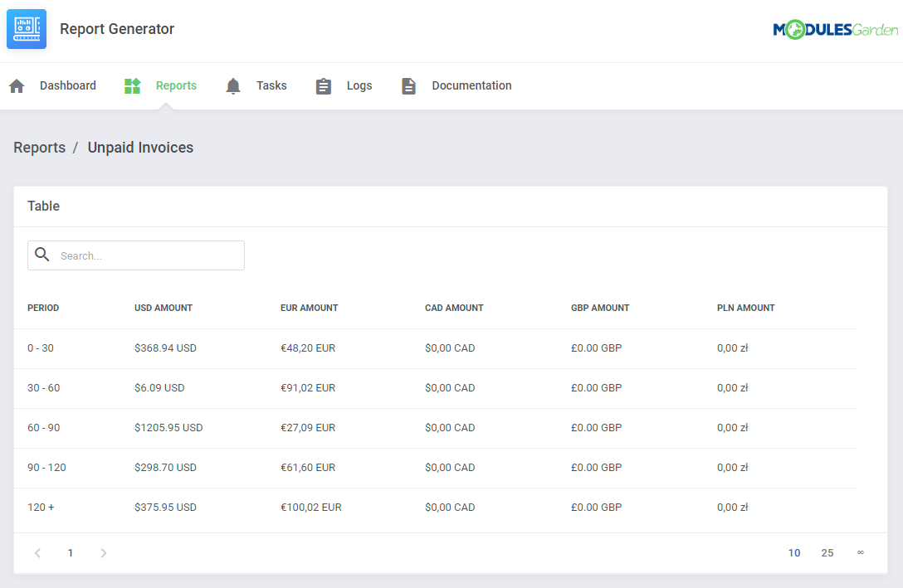Focus the Search input field

(136, 255)
